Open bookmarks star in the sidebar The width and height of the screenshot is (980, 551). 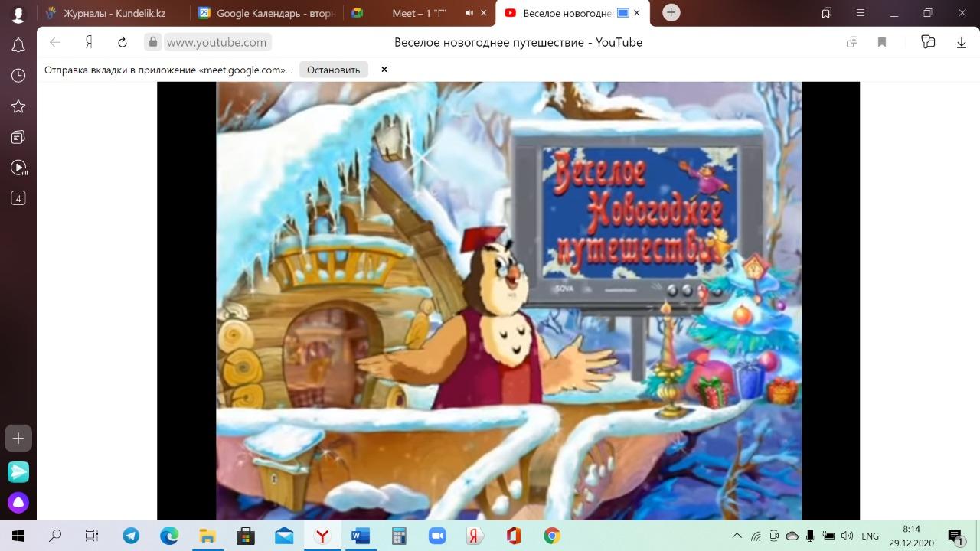coord(18,106)
